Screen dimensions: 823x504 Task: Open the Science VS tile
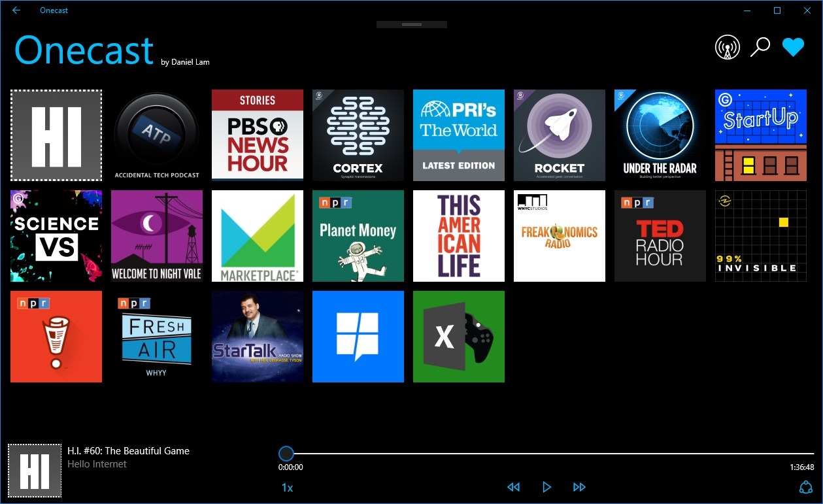(56, 236)
